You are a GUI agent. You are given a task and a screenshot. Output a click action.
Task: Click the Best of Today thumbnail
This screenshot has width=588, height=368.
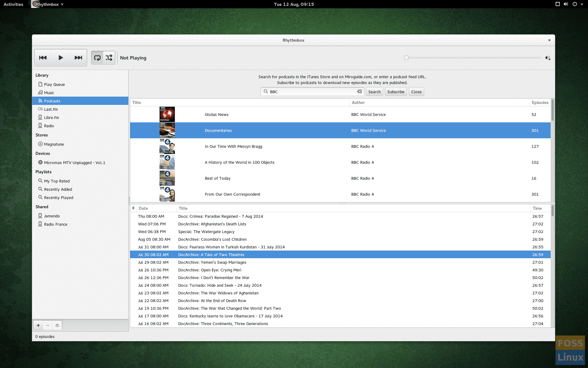point(167,178)
